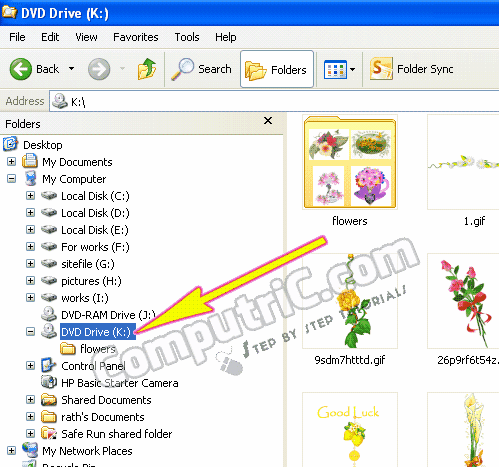Expand Safe Run shared folder node
Image resolution: width=499 pixels, height=467 pixels.
[30, 434]
